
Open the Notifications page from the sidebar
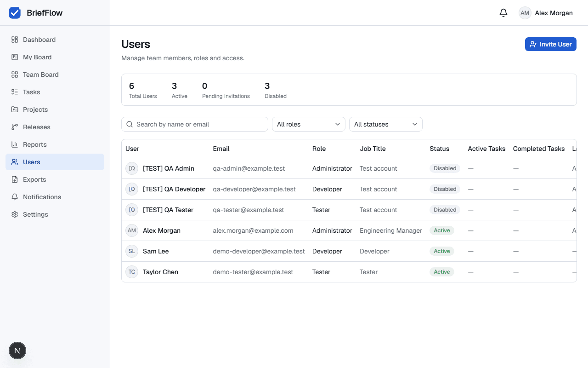55,197
